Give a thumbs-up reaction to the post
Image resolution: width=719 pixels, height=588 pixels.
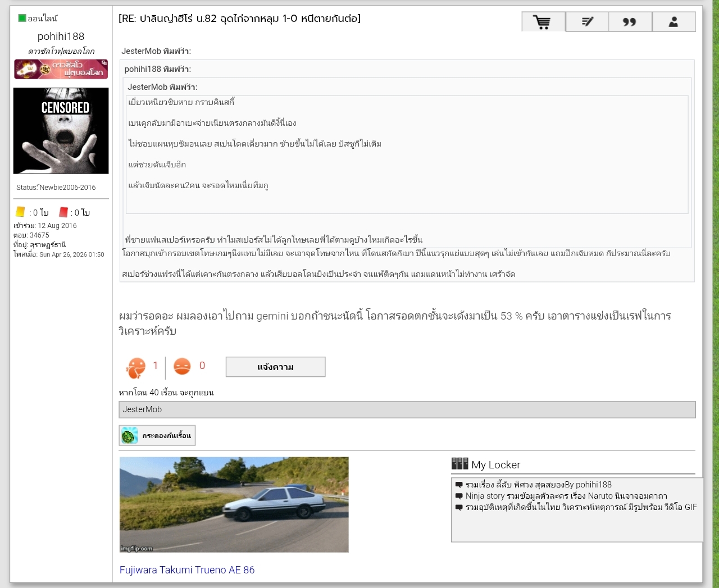[136, 368]
